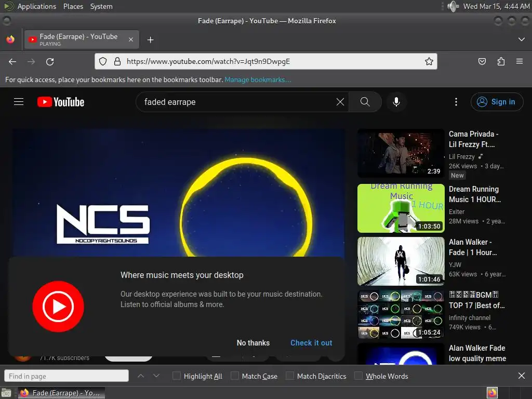Go to previous find match arrow
This screenshot has width=532, height=399.
[x=141, y=376]
